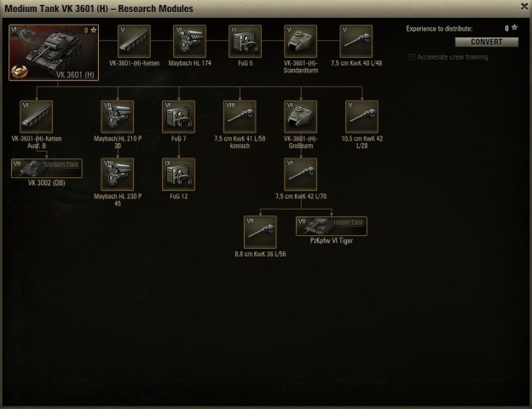
Task: Open the VK-3601-(H)-Standardturm turret module
Action: [301, 41]
